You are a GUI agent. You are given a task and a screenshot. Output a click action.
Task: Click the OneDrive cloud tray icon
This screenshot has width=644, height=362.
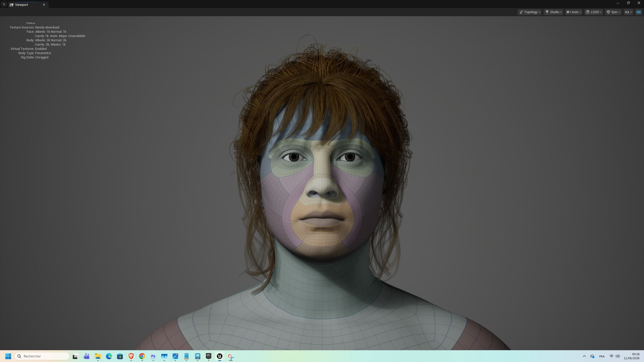tap(592, 356)
